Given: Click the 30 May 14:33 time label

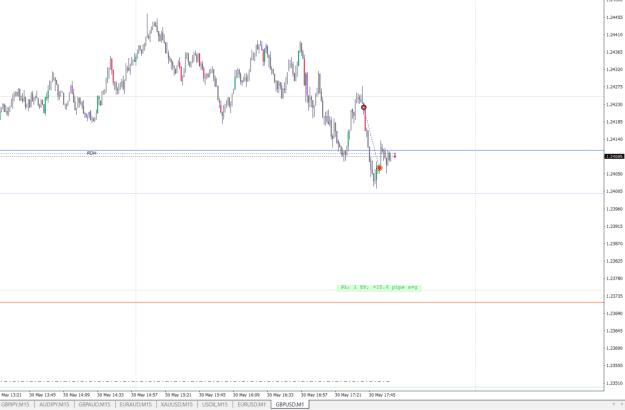Looking at the screenshot, I should pyautogui.click(x=110, y=395).
